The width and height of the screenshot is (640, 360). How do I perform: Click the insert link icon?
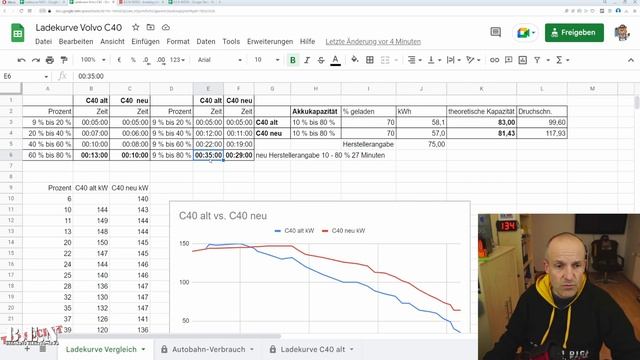[x=494, y=60]
